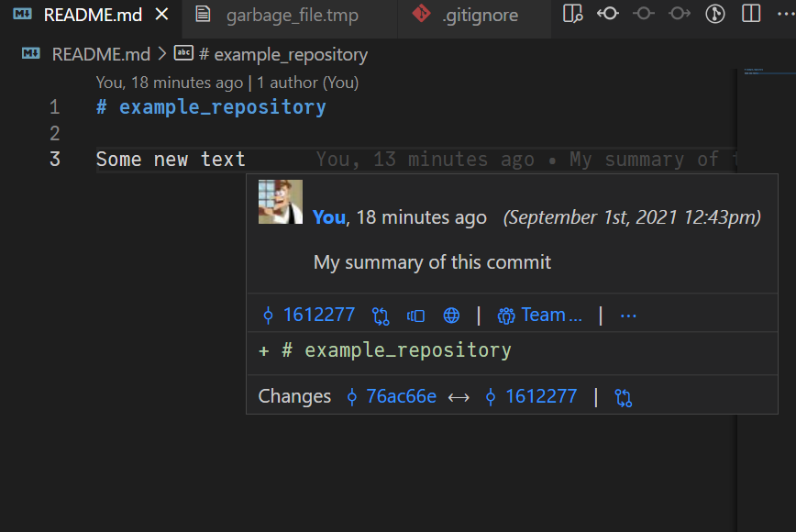Open the markdown preview to the side
796x532 pixels.
[x=573, y=14]
